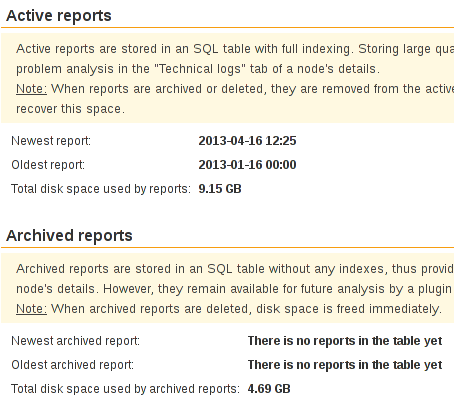Viewport: 454px width, 407px height.
Task: Select the newest report date 2013-04-16 12:25
Action: click(x=247, y=141)
